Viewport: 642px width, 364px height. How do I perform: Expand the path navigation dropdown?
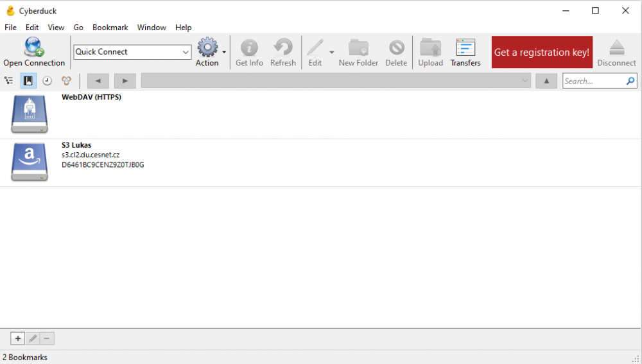(x=525, y=81)
